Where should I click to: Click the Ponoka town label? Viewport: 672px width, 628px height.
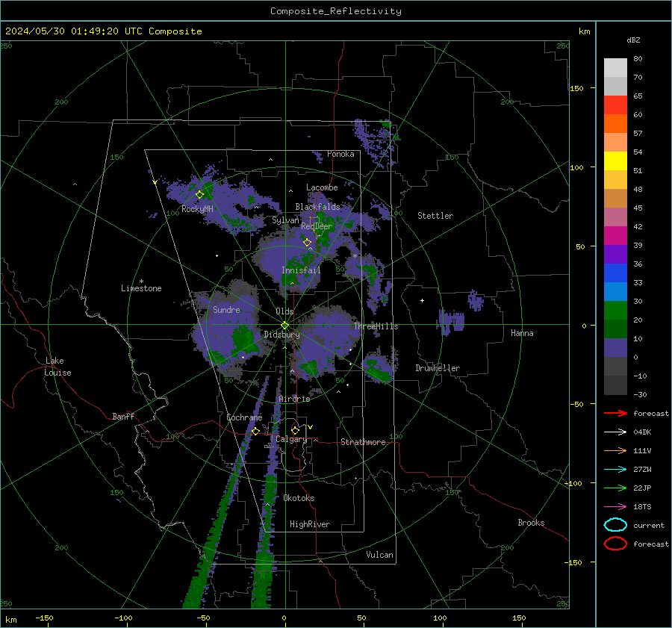tap(340, 154)
